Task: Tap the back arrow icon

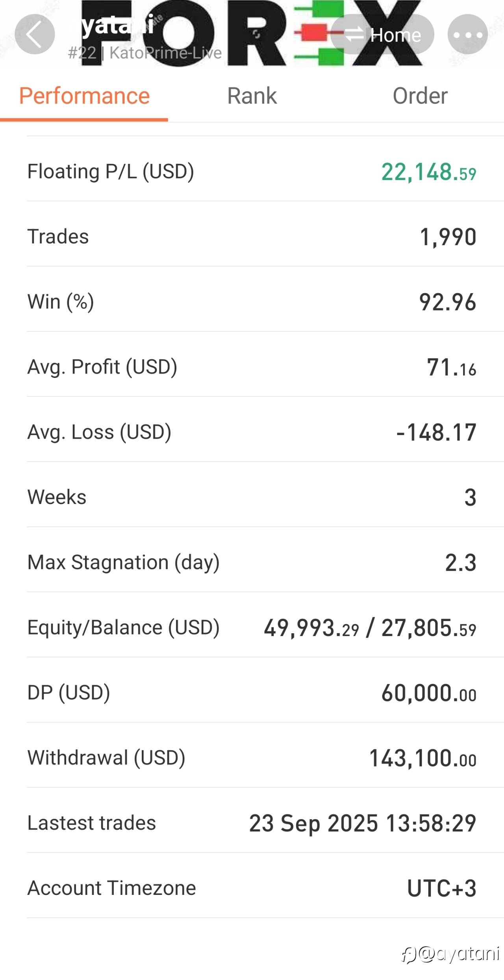Action: pos(35,34)
